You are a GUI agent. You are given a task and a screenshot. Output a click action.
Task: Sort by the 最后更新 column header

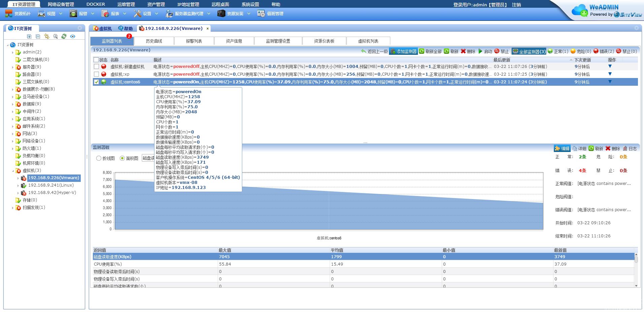[x=502, y=60]
